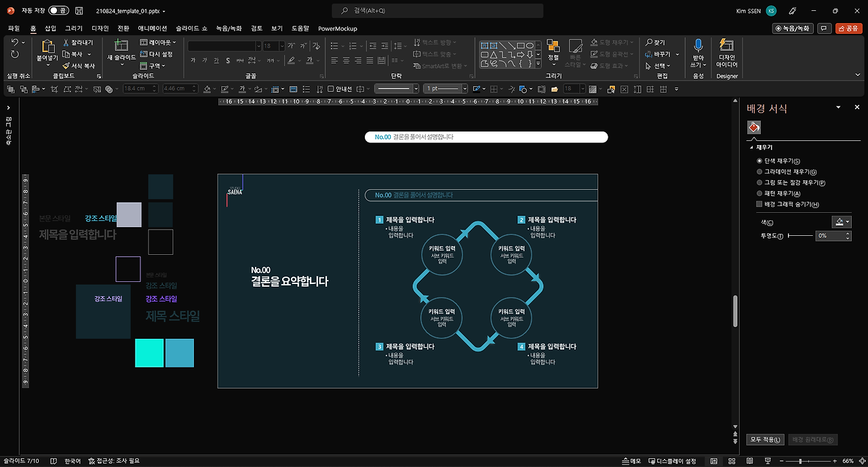Expand the shapes gallery More arrow

[x=538, y=64]
